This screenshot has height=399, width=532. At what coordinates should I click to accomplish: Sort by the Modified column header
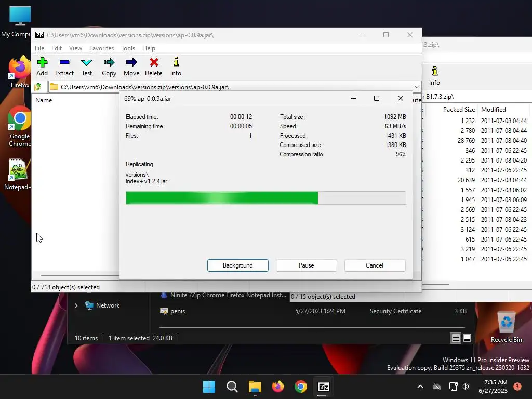click(x=494, y=110)
